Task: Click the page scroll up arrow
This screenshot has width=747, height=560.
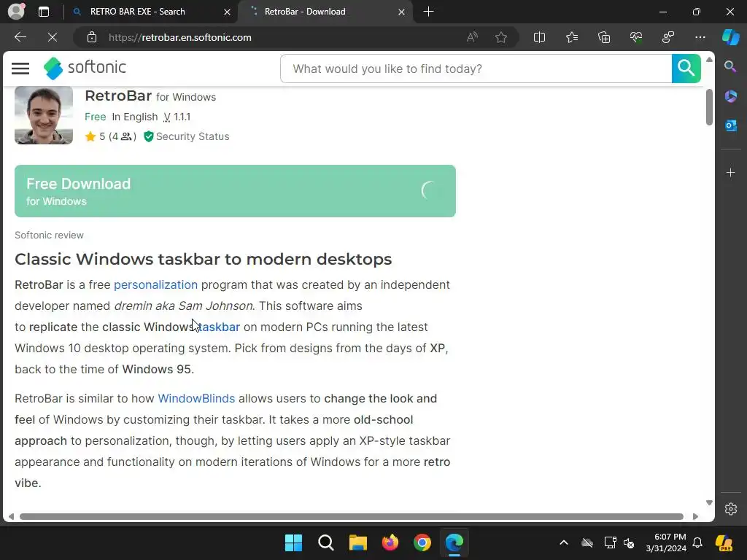Action: pyautogui.click(x=709, y=60)
